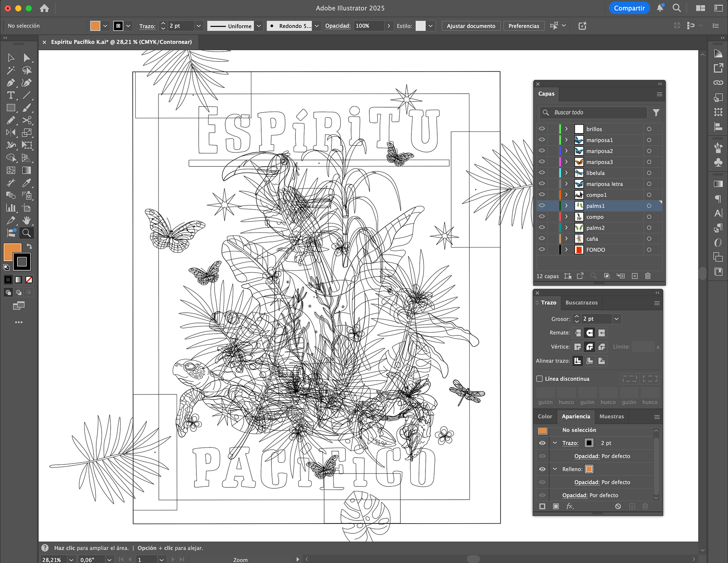Select the Type tool

[x=11, y=95]
